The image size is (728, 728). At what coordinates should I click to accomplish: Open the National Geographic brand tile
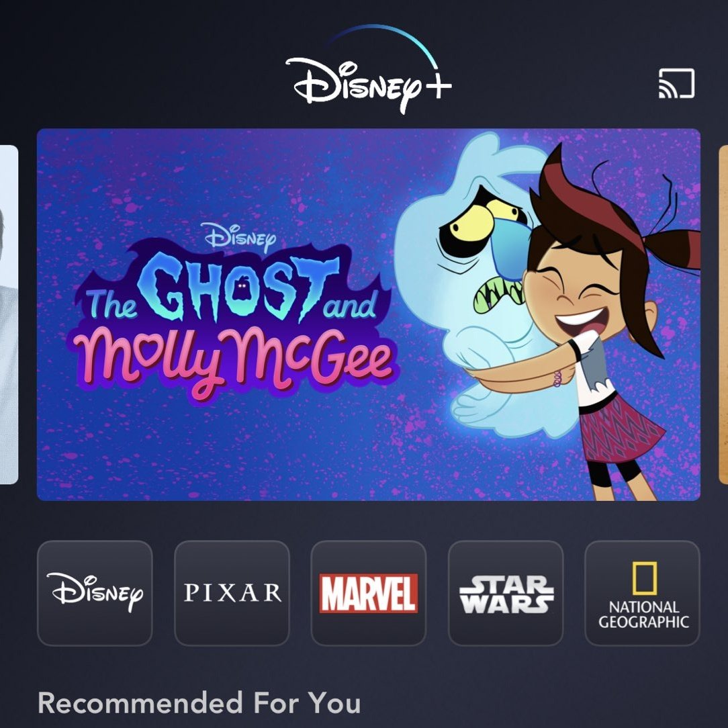[642, 593]
